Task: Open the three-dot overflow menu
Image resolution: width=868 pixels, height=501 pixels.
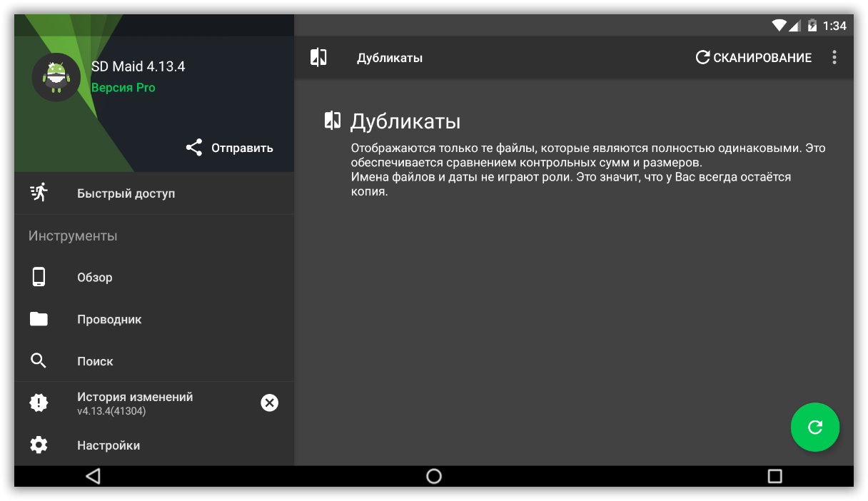Action: point(834,58)
